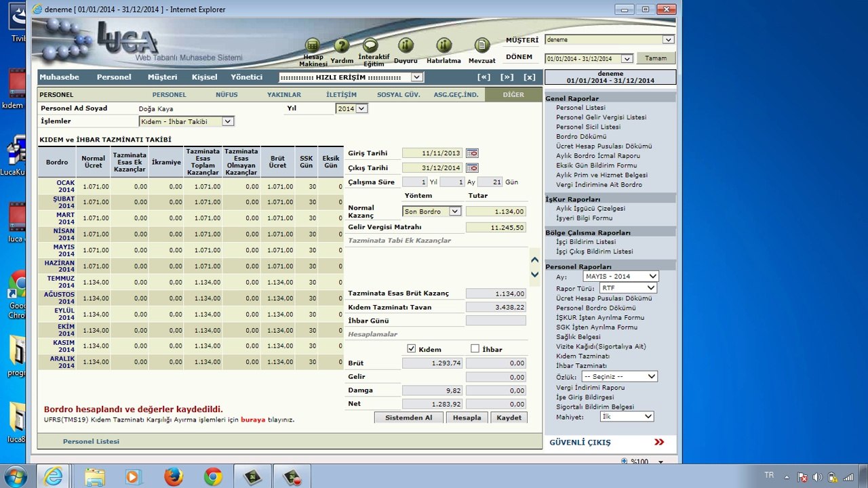This screenshot has height=488, width=868.
Task: Open the Ay dropdown showing MAYIS - 2014
Action: (620, 277)
